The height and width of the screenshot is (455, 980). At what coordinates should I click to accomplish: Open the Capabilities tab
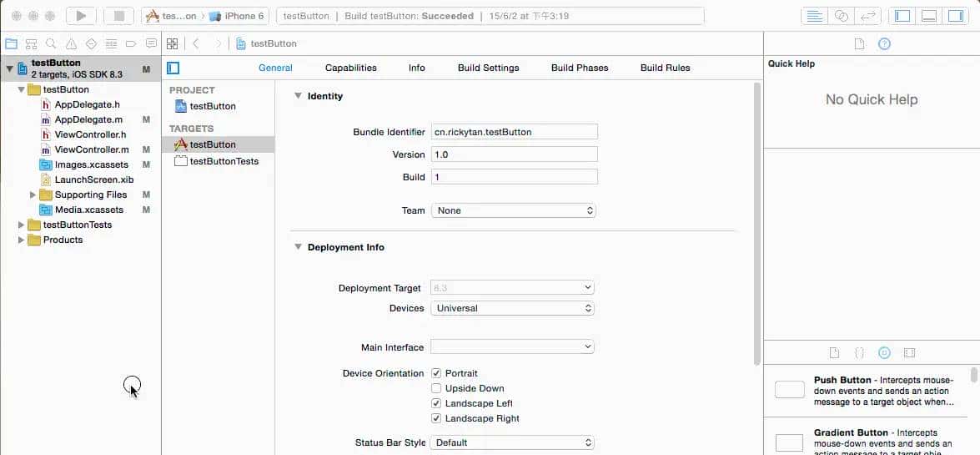click(x=350, y=68)
